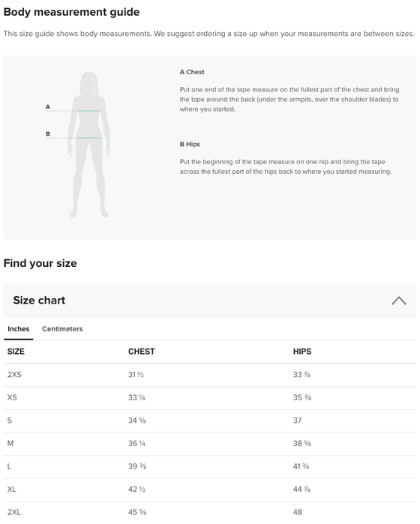Select the XS size row

[x=210, y=397]
